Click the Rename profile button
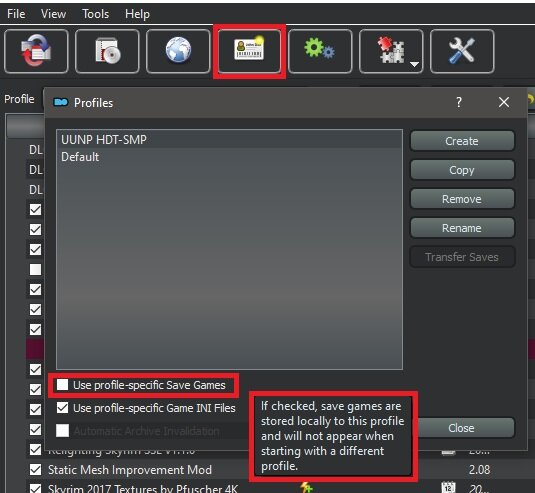Viewport: 535px width, 493px height. 462,228
